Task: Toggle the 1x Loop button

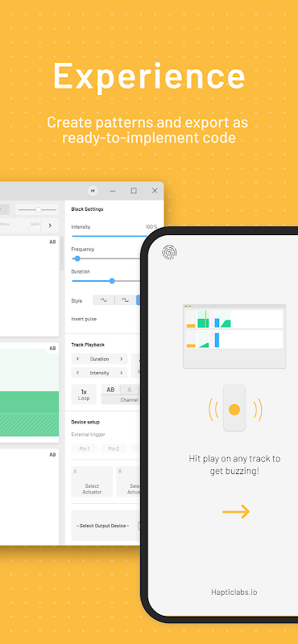Action: (x=84, y=394)
